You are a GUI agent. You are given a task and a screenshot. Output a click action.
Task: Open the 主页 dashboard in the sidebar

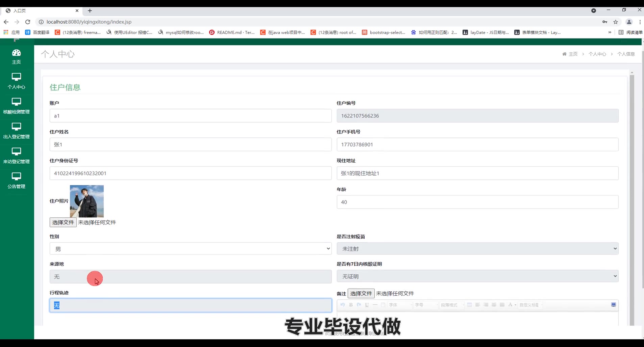pos(16,57)
